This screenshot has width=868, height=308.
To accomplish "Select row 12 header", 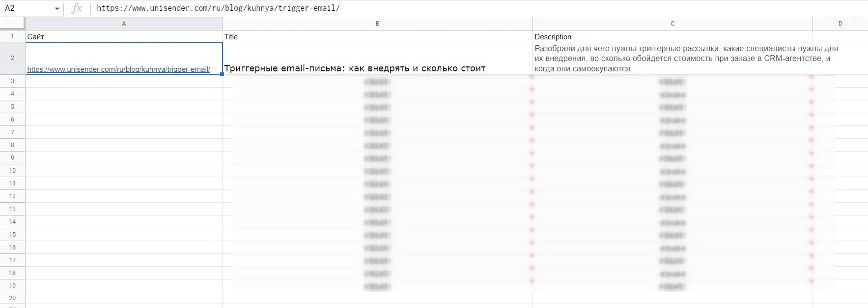I will coord(12,196).
